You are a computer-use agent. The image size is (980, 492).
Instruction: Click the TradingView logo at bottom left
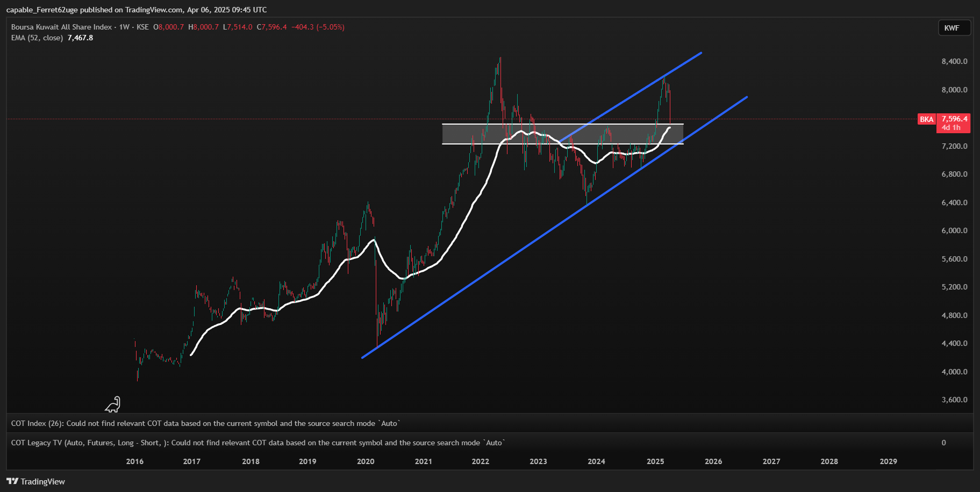(x=35, y=481)
